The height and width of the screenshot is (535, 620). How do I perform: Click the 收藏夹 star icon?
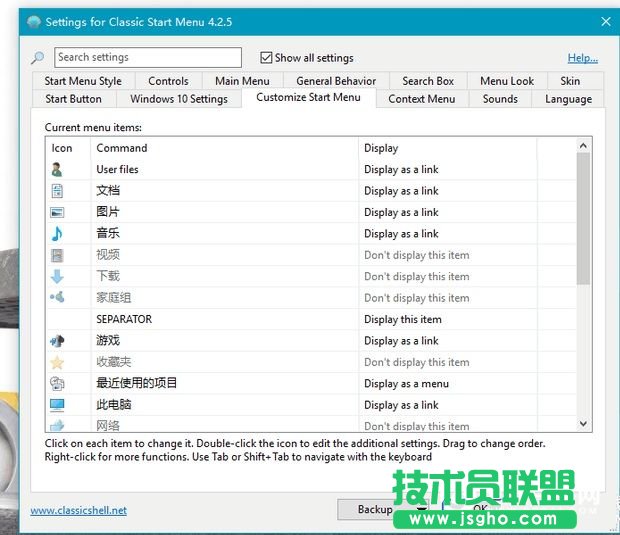[57, 362]
